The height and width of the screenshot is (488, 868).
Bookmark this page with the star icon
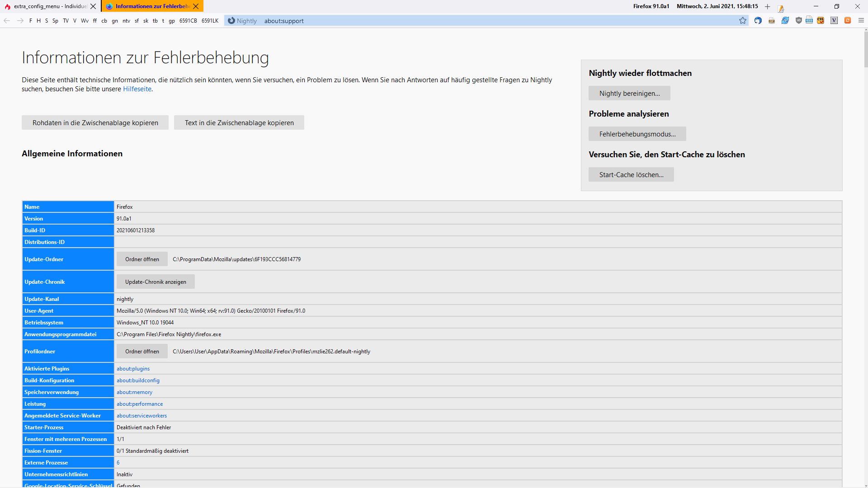coord(743,20)
